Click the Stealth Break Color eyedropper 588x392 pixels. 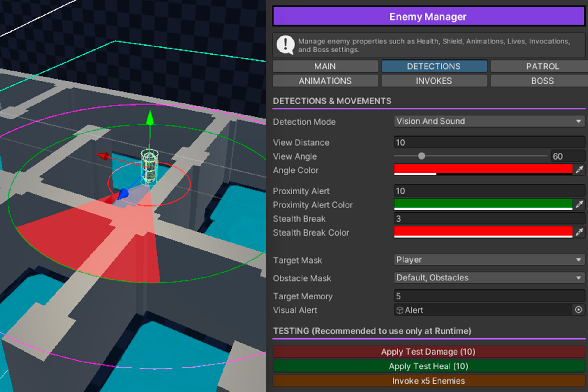(579, 232)
